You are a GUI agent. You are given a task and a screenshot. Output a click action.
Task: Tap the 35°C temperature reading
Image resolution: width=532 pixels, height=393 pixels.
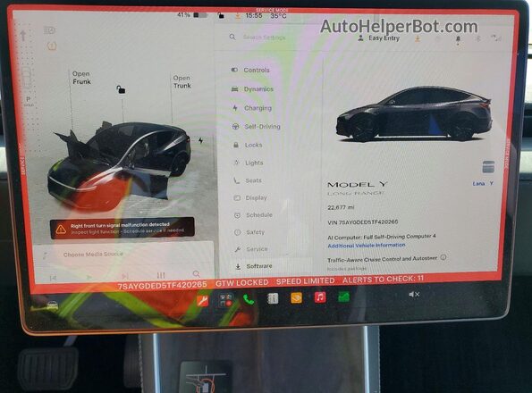coord(278,15)
